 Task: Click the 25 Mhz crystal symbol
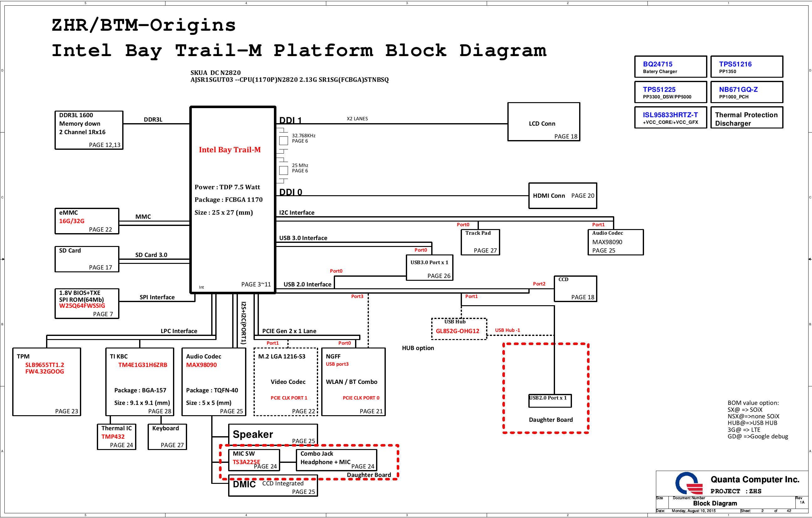click(283, 170)
